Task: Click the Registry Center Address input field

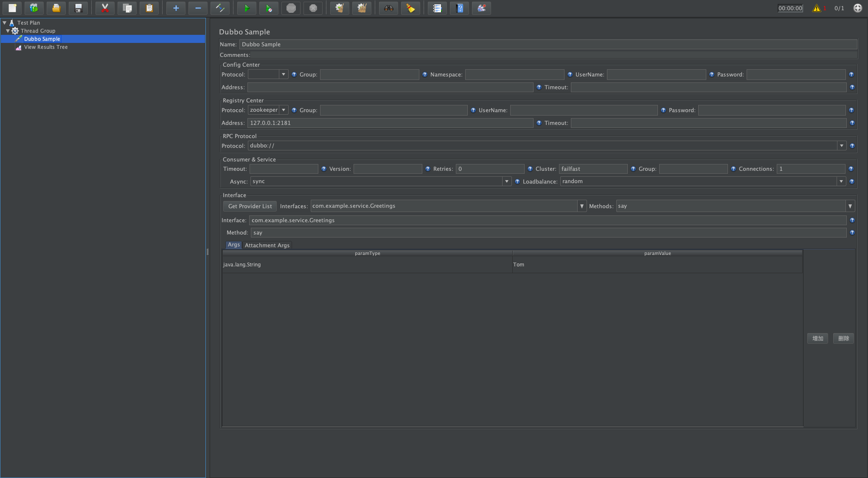Action: [x=390, y=123]
